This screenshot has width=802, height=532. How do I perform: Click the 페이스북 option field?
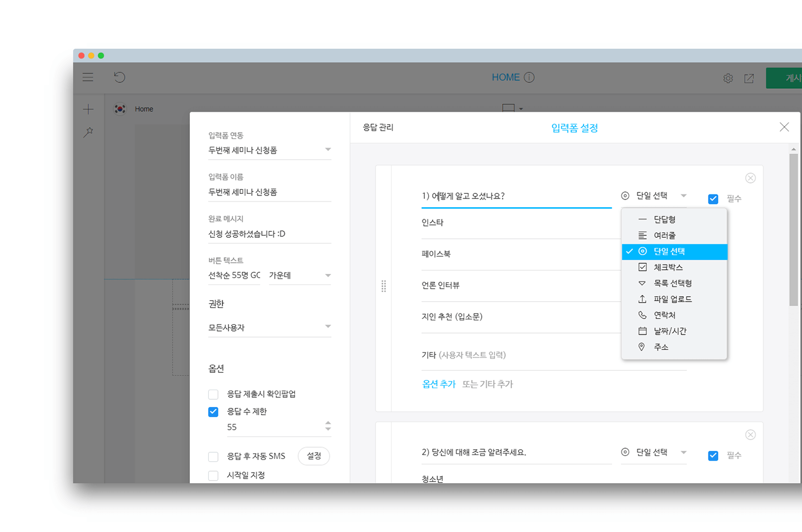click(521, 254)
